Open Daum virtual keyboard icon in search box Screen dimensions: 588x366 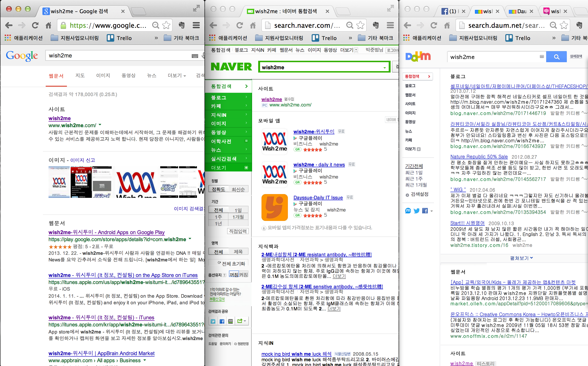click(542, 57)
